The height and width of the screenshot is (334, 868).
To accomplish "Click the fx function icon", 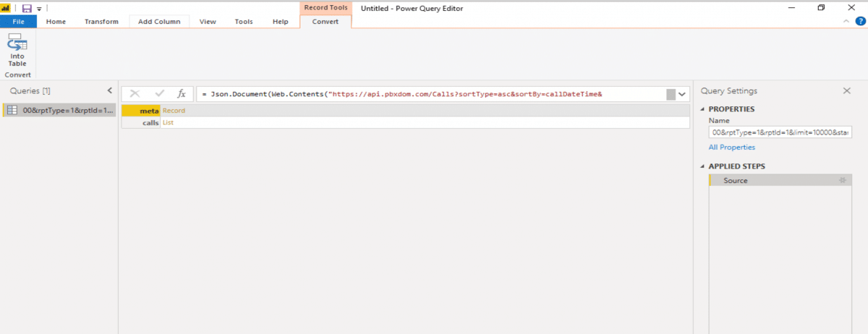I will [182, 93].
